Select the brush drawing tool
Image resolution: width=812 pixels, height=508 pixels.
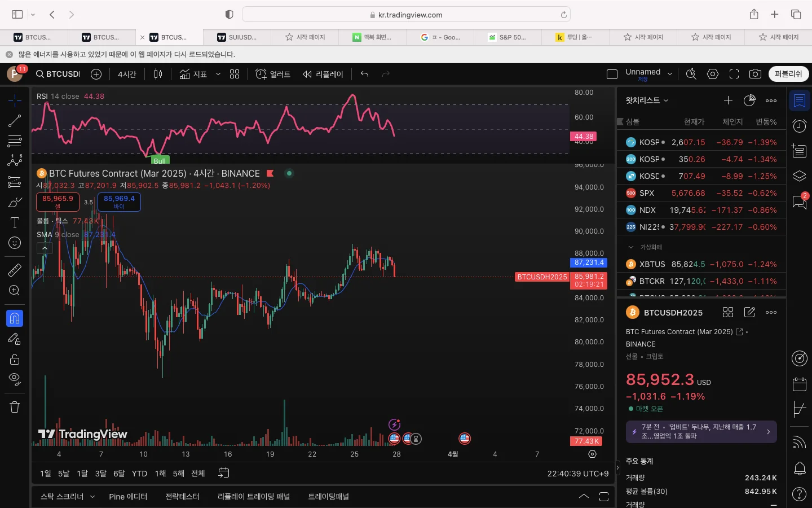[x=15, y=202]
